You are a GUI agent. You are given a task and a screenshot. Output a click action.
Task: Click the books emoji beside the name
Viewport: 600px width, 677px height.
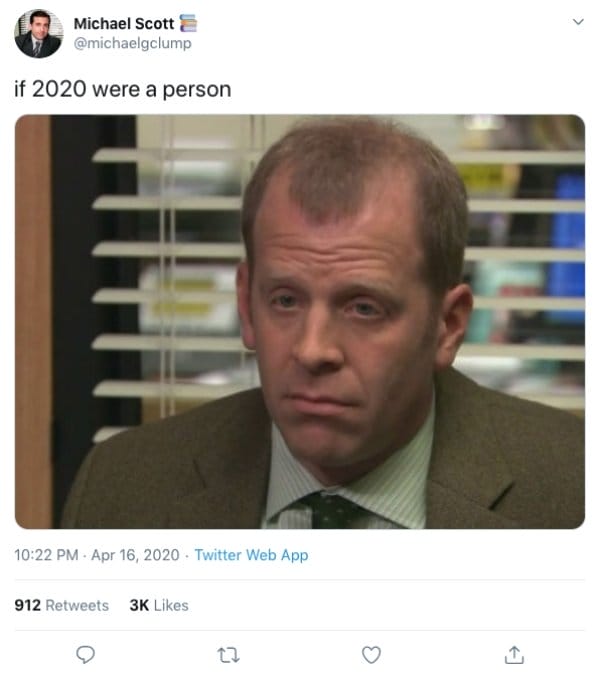click(x=188, y=23)
